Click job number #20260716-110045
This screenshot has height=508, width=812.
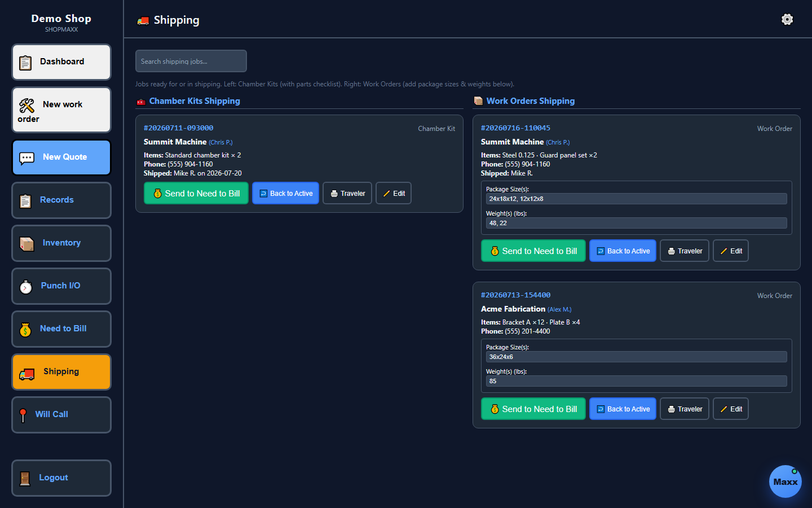pyautogui.click(x=515, y=128)
